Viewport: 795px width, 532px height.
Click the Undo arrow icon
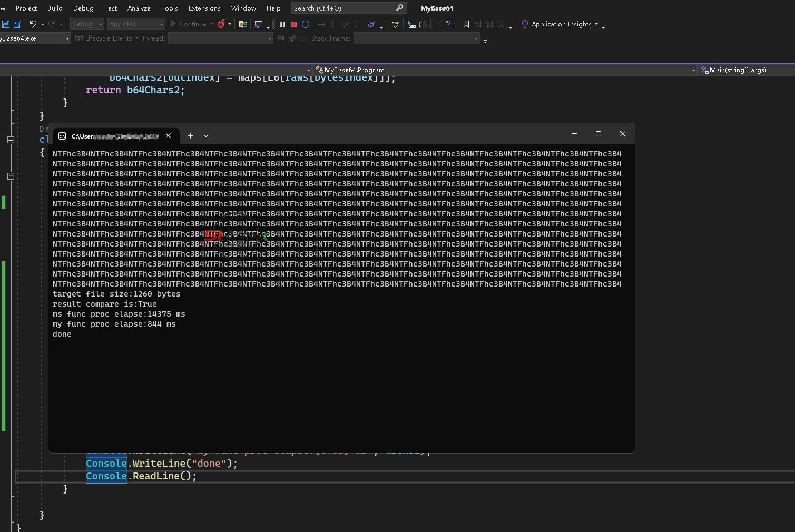point(33,24)
